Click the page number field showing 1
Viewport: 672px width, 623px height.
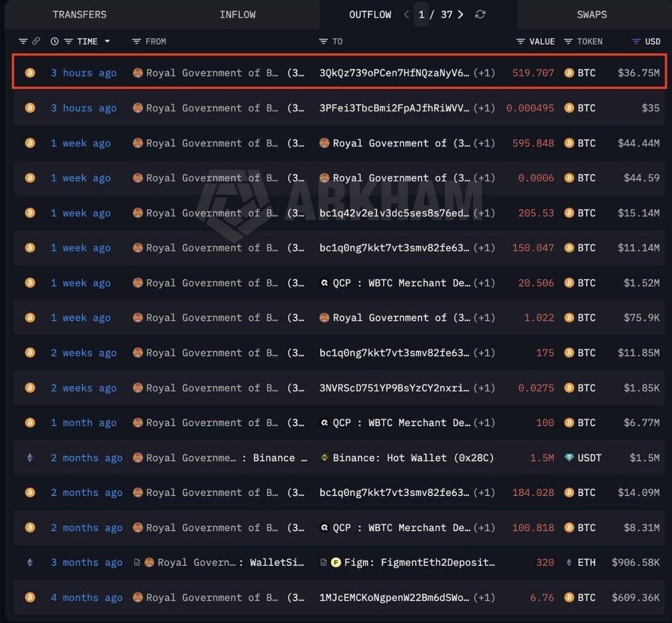421,15
